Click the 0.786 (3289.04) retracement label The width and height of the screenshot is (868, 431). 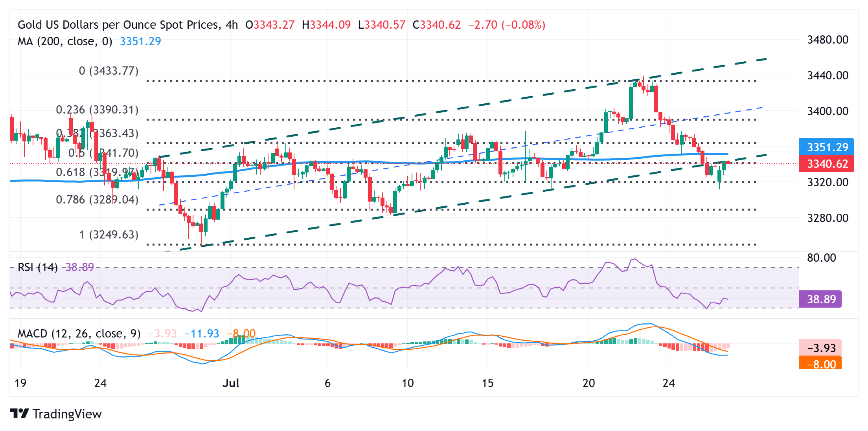coord(97,200)
